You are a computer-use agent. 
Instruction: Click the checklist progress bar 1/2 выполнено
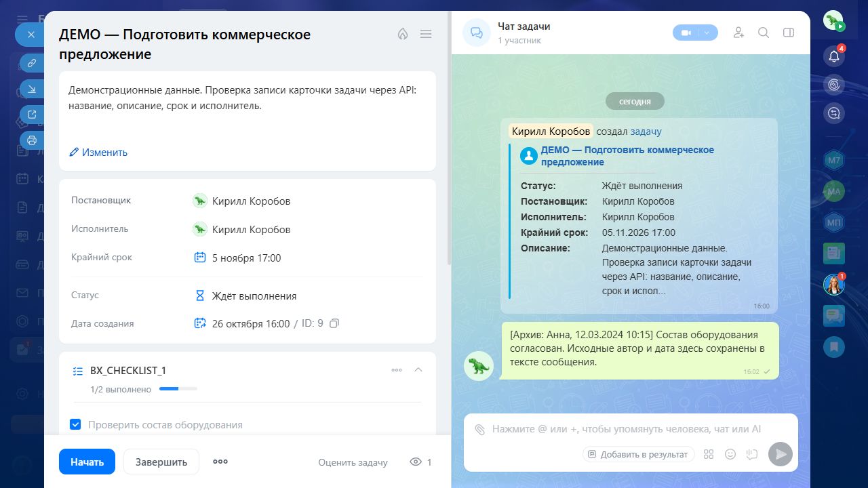178,389
